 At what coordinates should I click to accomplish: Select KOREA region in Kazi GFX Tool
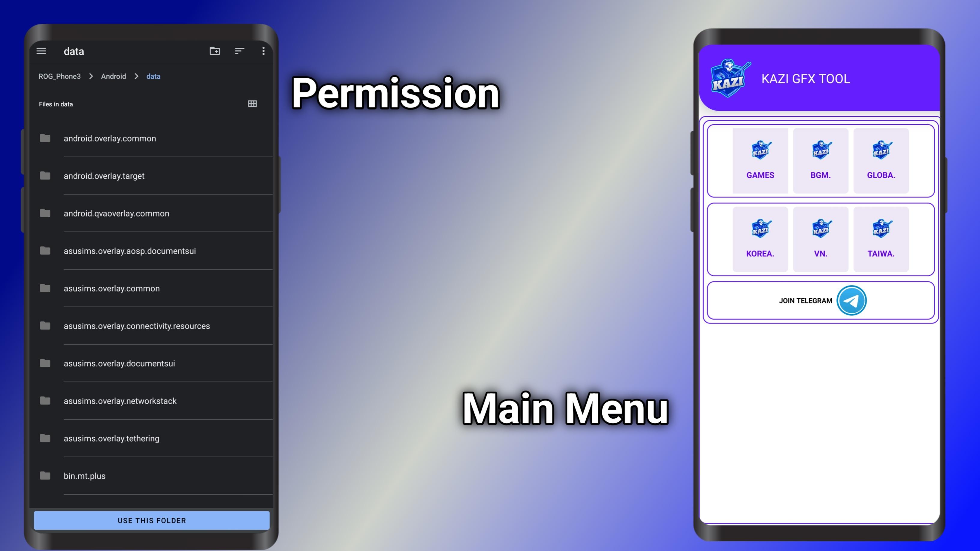(760, 238)
